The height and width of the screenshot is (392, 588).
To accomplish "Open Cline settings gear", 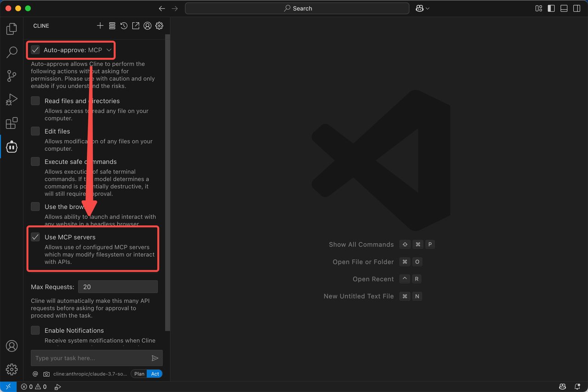I will (159, 26).
